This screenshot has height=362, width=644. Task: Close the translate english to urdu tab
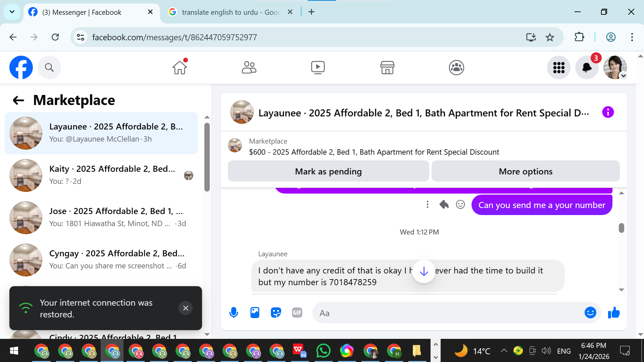point(290,12)
